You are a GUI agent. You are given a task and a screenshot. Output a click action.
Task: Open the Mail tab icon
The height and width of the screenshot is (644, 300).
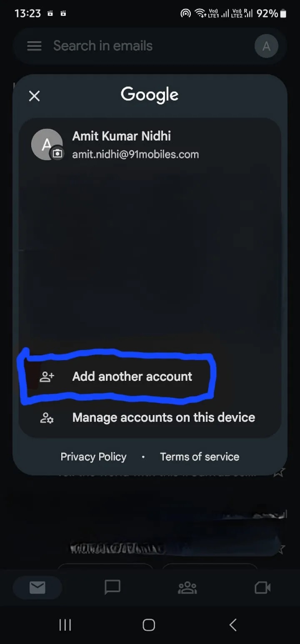[x=37, y=588]
